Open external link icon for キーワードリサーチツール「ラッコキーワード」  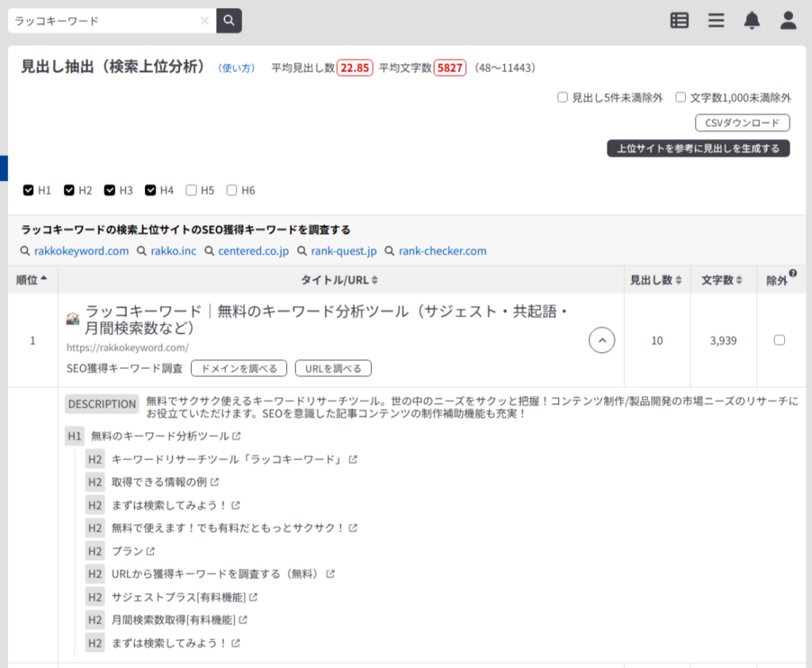pyautogui.click(x=353, y=459)
